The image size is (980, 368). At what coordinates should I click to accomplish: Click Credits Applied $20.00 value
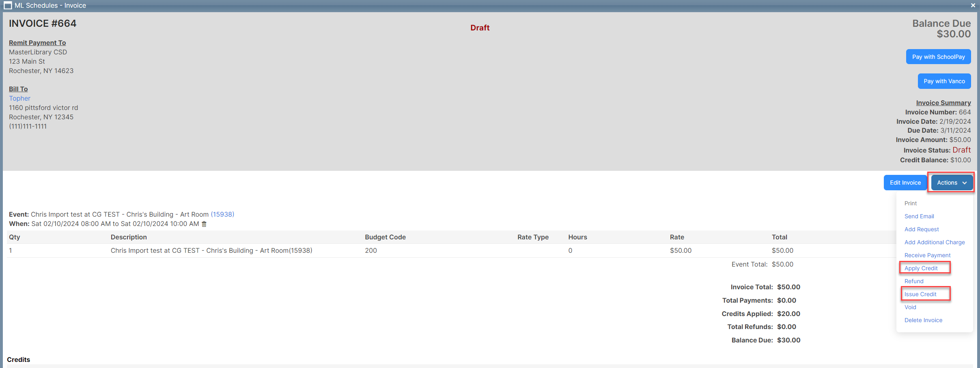(x=788, y=314)
